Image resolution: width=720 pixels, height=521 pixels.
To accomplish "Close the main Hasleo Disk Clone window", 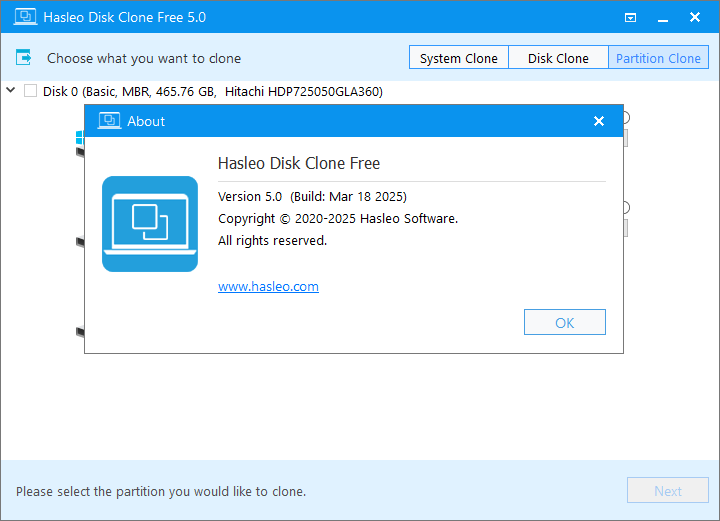I will 695,17.
